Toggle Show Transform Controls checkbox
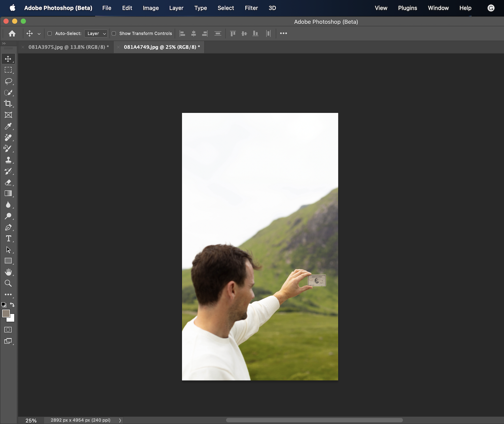 (114, 34)
